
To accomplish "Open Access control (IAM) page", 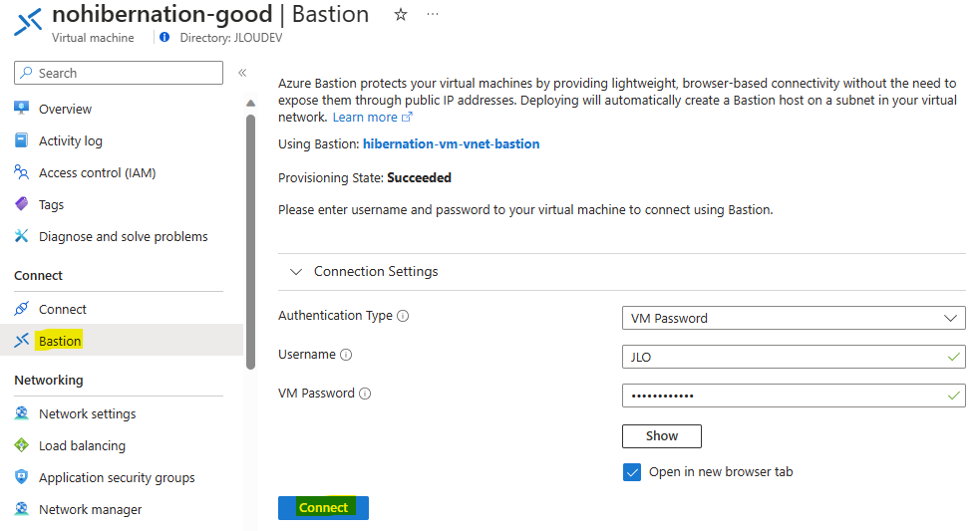I will click(98, 172).
